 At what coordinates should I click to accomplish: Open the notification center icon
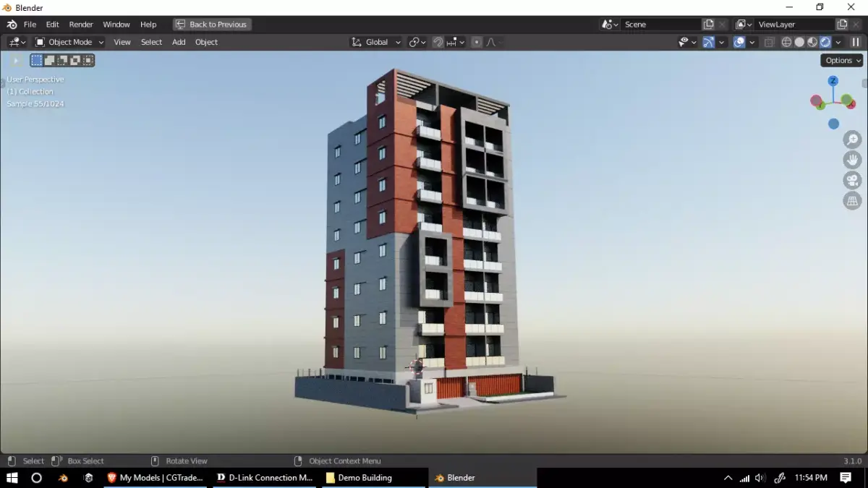pyautogui.click(x=846, y=478)
